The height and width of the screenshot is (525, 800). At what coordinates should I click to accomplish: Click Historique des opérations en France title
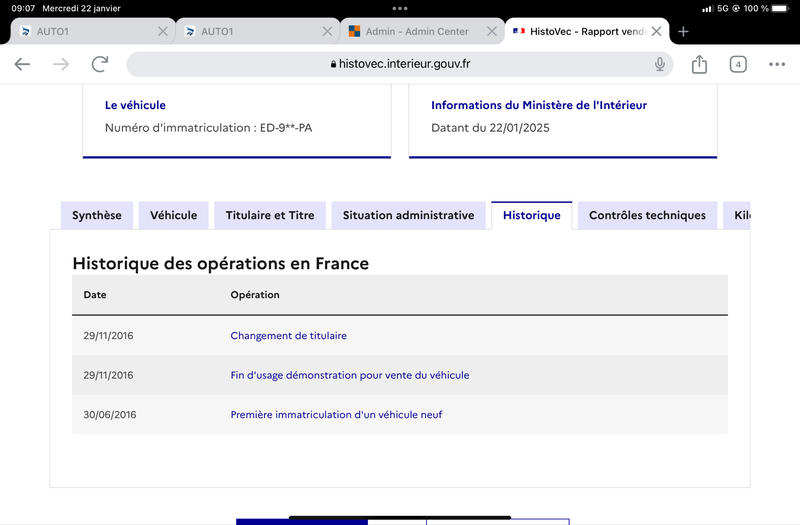[x=220, y=264]
